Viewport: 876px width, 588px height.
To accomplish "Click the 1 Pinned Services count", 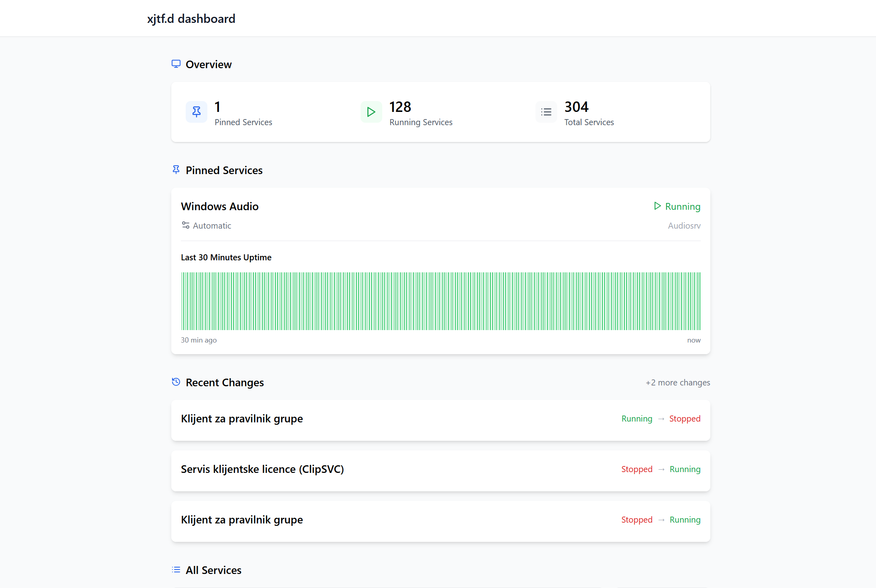I will (217, 107).
